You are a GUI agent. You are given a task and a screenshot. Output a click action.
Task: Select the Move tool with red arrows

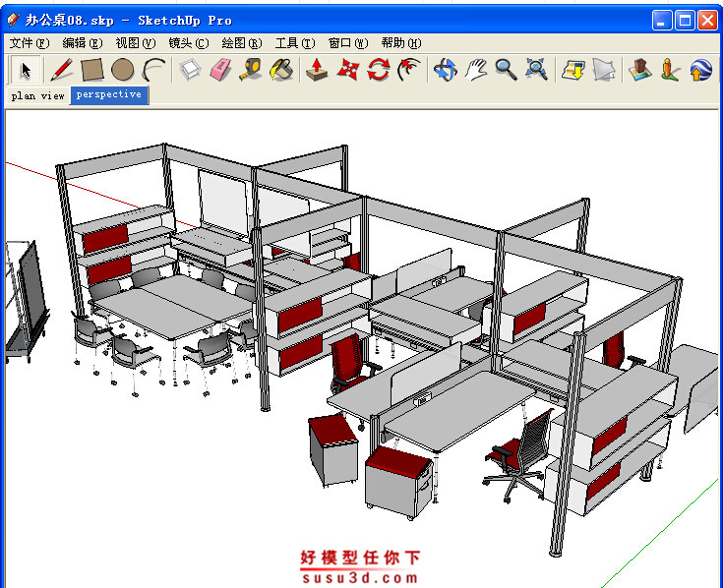348,70
